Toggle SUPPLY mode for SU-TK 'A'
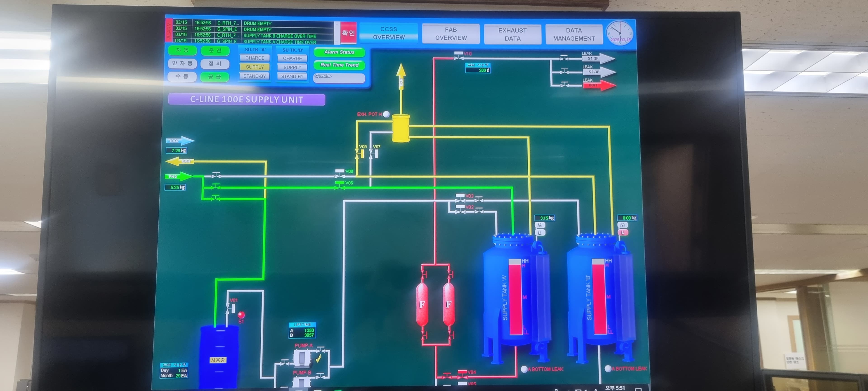This screenshot has width=868, height=391. tap(255, 67)
